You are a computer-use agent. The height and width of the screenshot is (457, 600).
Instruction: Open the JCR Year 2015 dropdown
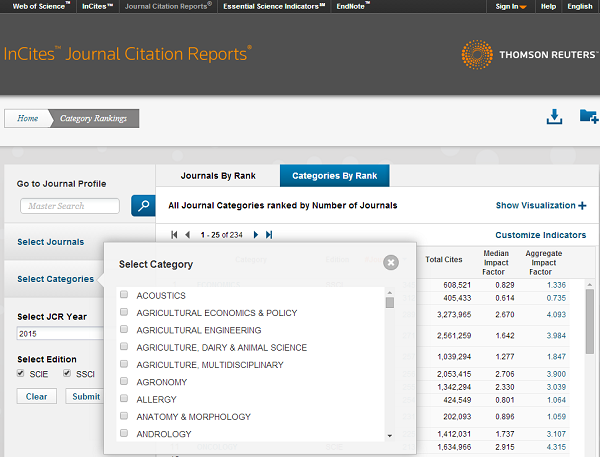(60, 333)
